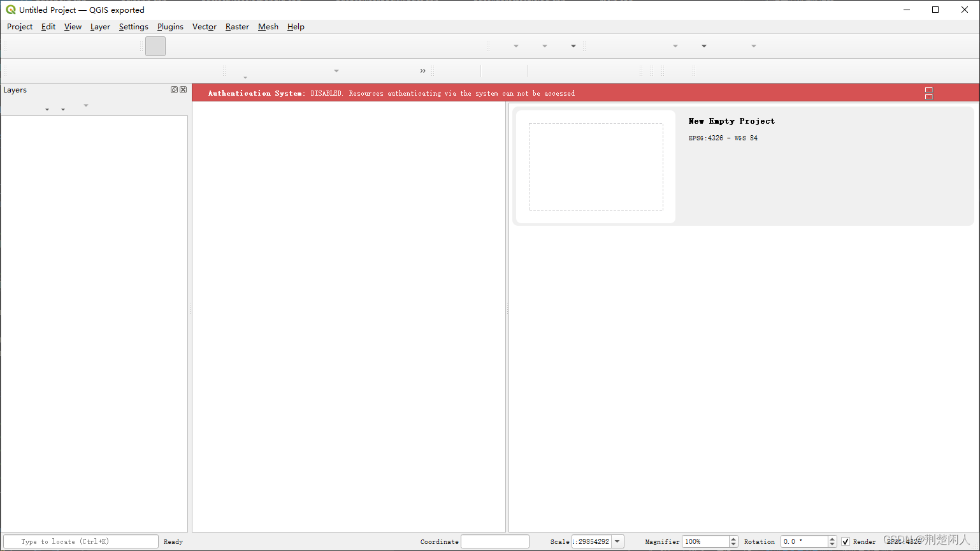
Task: Float the Layers panel with its undock icon
Action: (x=174, y=90)
